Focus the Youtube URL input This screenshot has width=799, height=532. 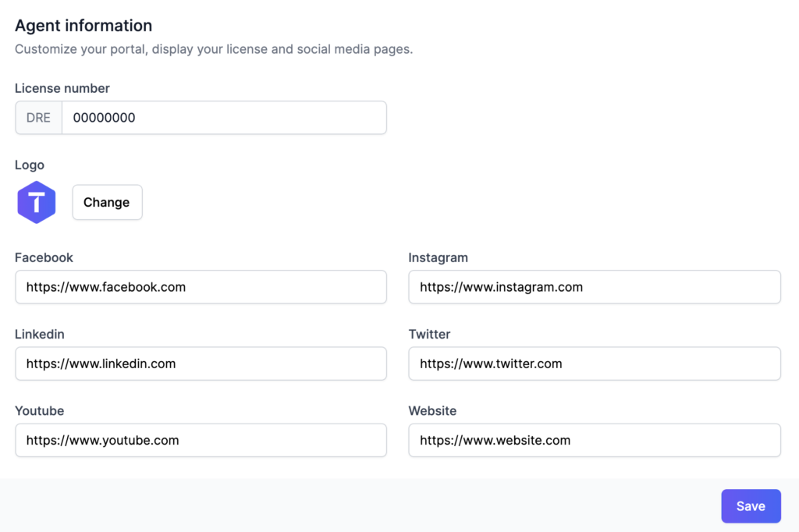(x=201, y=440)
